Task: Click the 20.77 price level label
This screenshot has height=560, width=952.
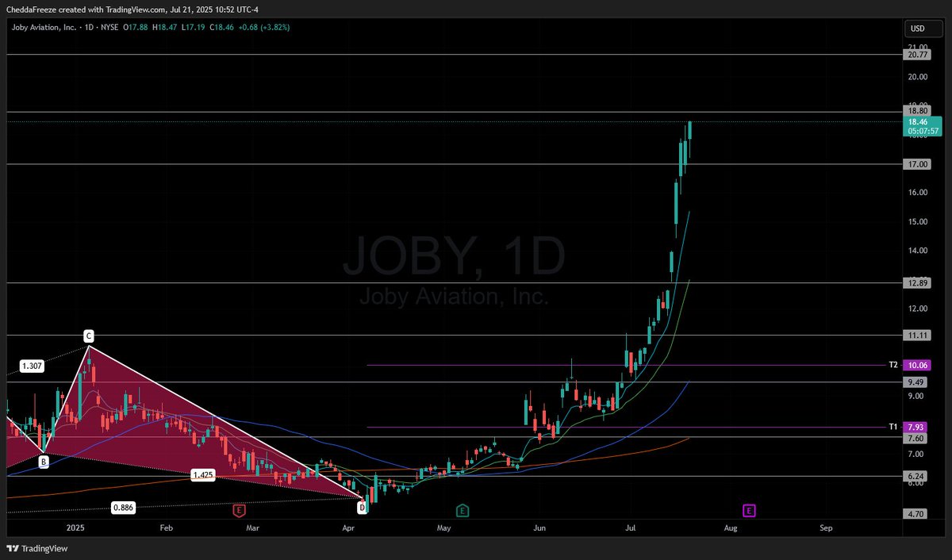Action: (916, 55)
